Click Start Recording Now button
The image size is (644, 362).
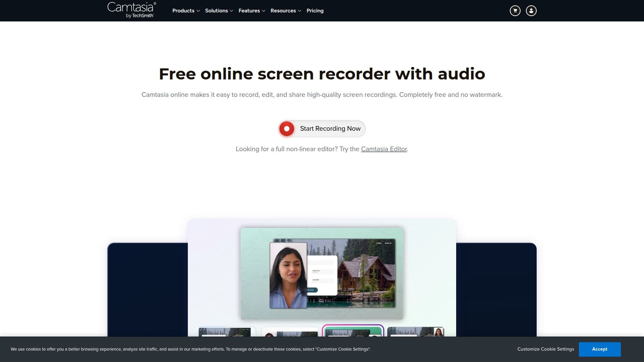(322, 129)
